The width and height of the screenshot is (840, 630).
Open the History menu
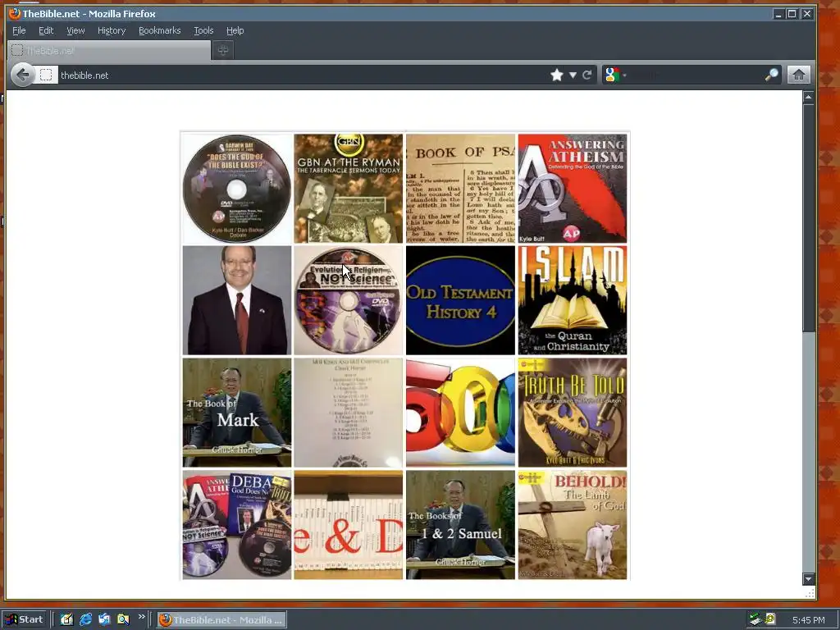pyautogui.click(x=112, y=30)
